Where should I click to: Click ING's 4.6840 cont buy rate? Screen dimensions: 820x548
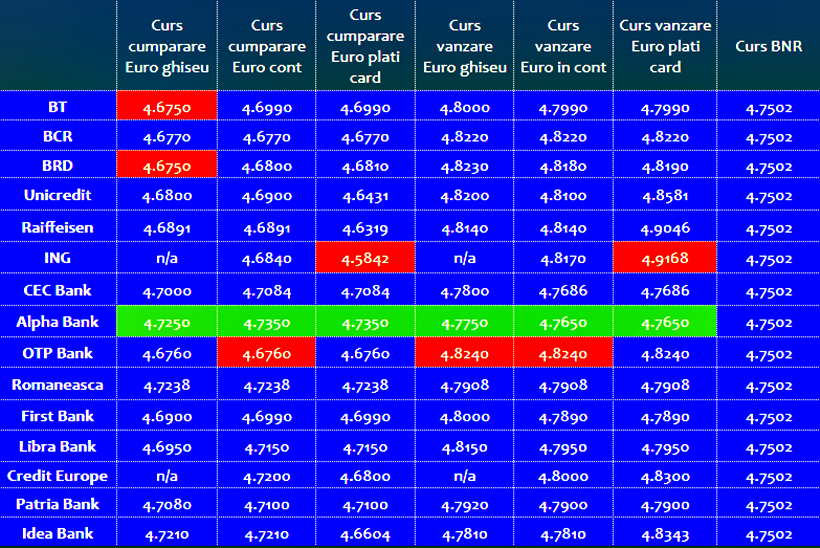point(267,259)
